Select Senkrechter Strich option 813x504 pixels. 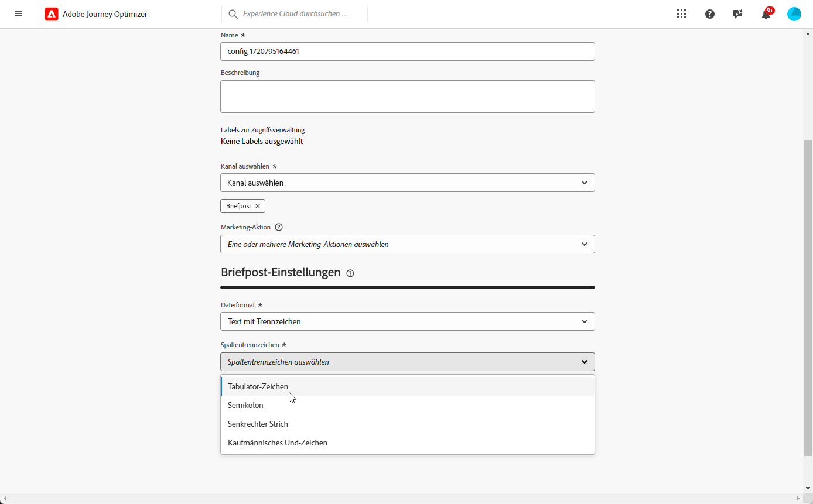(x=258, y=424)
